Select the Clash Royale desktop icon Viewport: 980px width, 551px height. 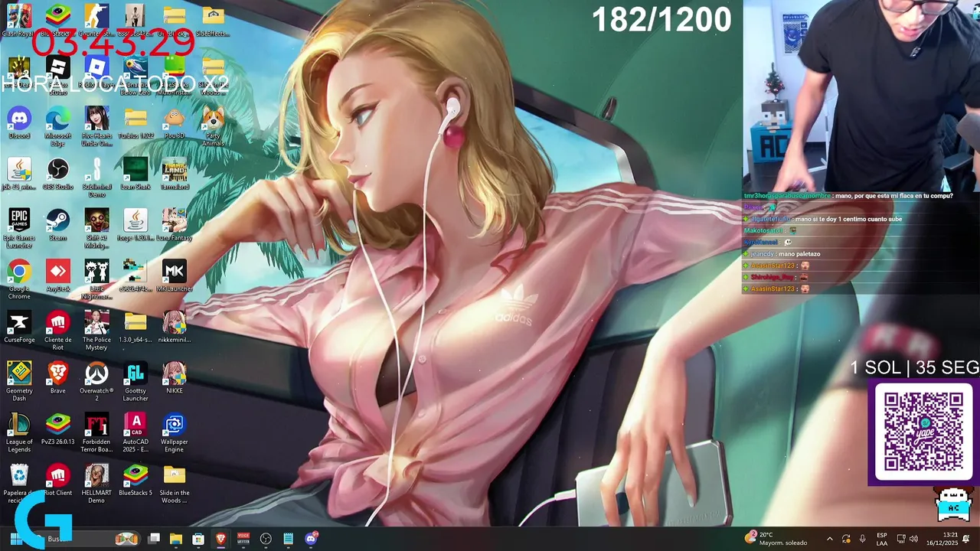19,21
